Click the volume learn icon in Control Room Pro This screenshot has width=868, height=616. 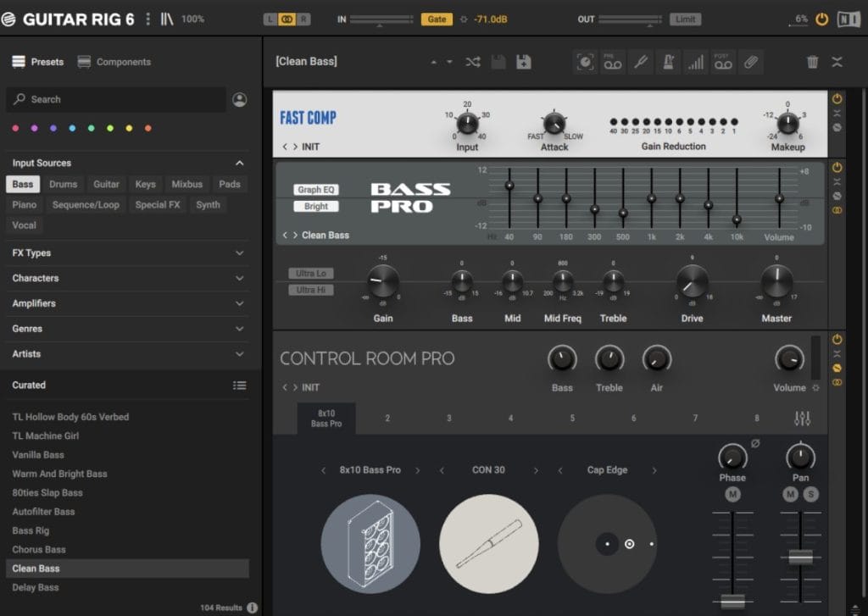[x=815, y=388]
